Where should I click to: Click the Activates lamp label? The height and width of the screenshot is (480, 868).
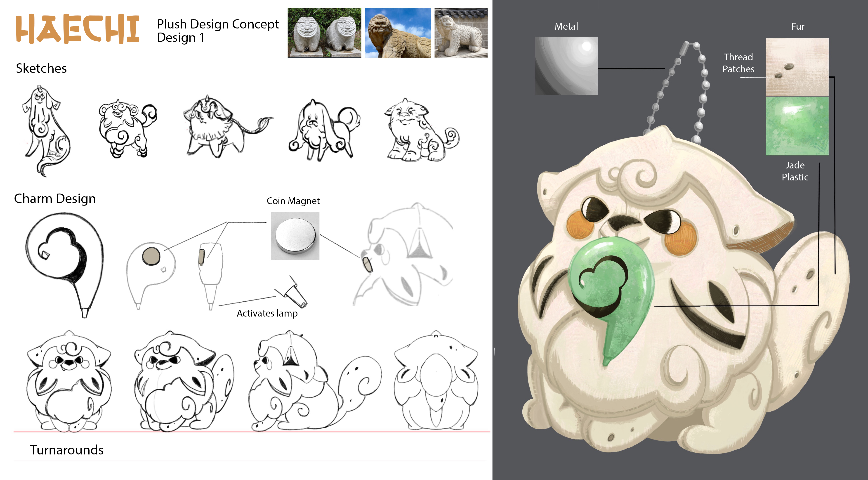[x=267, y=314]
